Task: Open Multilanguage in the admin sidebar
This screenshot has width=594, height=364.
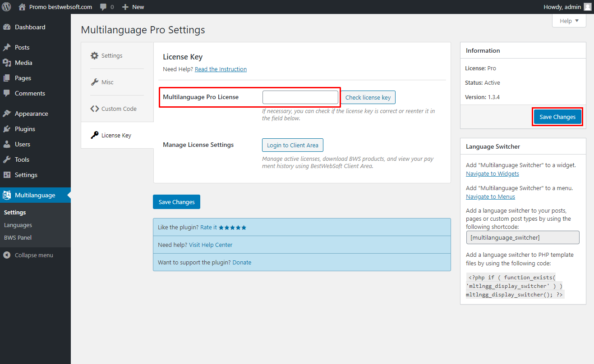Action: [35, 195]
